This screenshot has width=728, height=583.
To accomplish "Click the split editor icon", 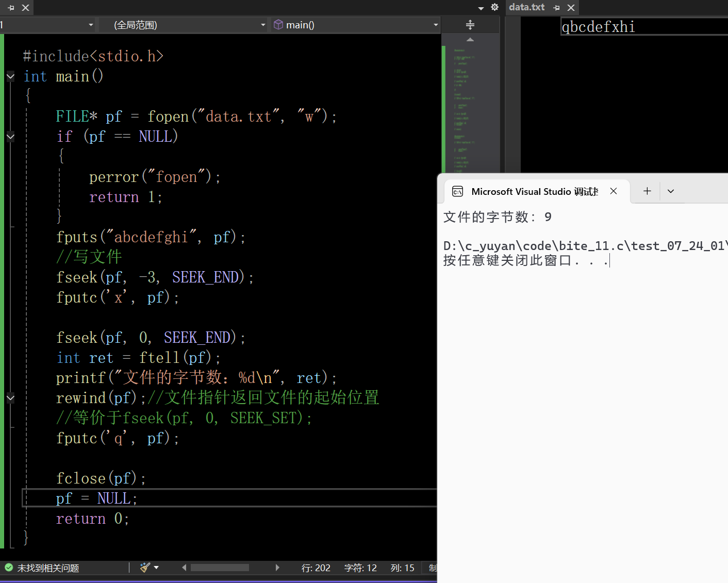I will (470, 24).
